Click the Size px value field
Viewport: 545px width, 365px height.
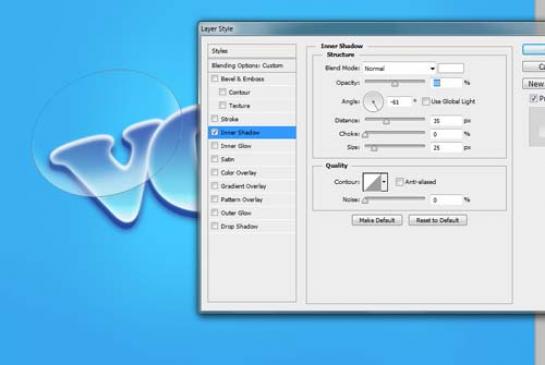coord(447,148)
